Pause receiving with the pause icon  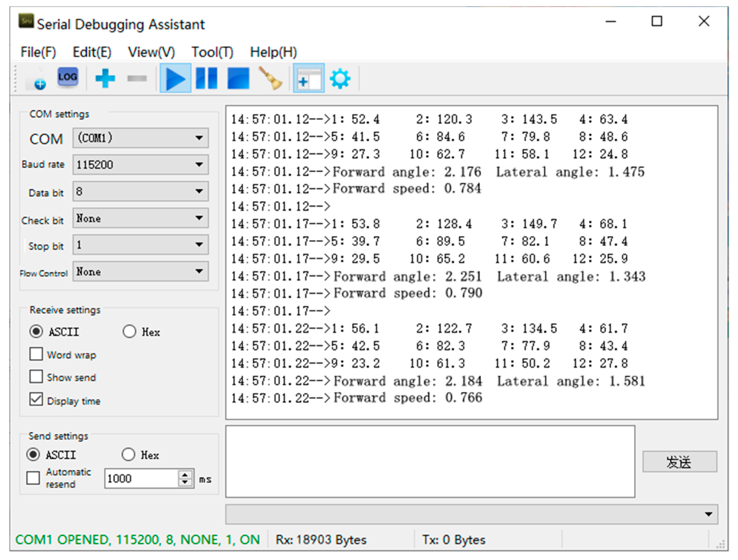(206, 78)
